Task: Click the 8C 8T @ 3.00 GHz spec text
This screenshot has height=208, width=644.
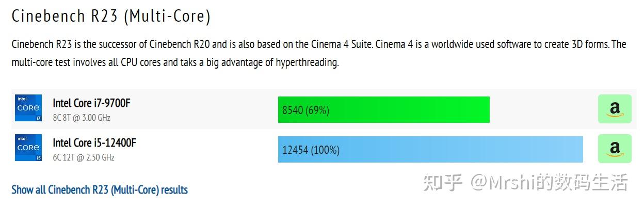Action: pyautogui.click(x=82, y=118)
